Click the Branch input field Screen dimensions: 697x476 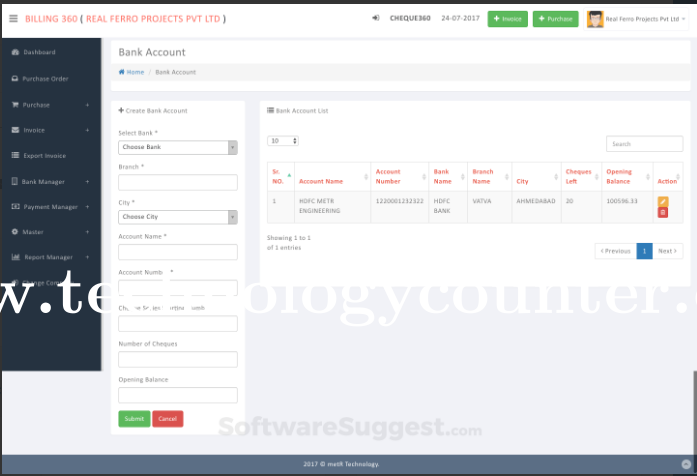178,182
